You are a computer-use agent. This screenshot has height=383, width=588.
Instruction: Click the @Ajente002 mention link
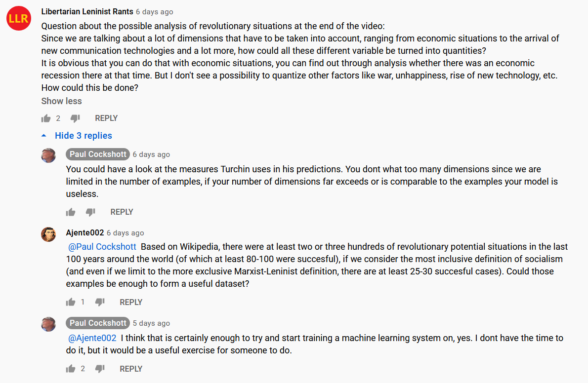point(92,338)
